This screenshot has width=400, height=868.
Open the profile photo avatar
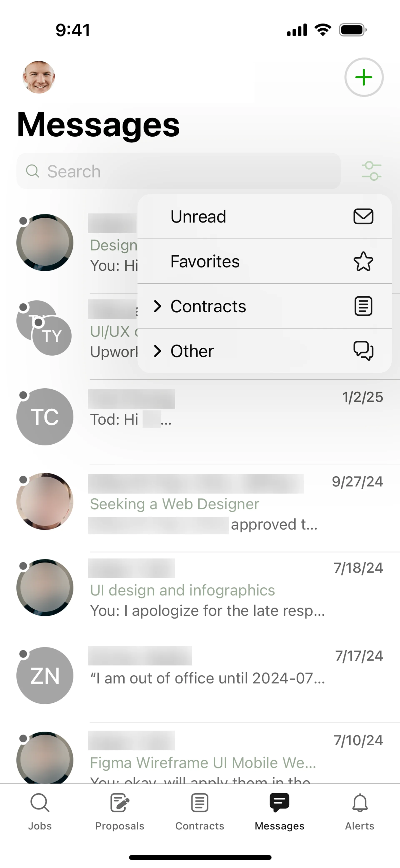click(39, 77)
